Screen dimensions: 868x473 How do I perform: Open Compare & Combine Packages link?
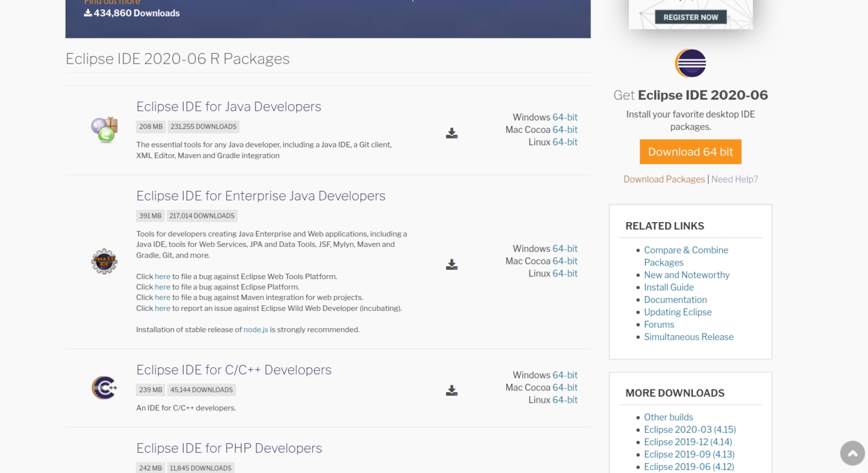[685, 250]
